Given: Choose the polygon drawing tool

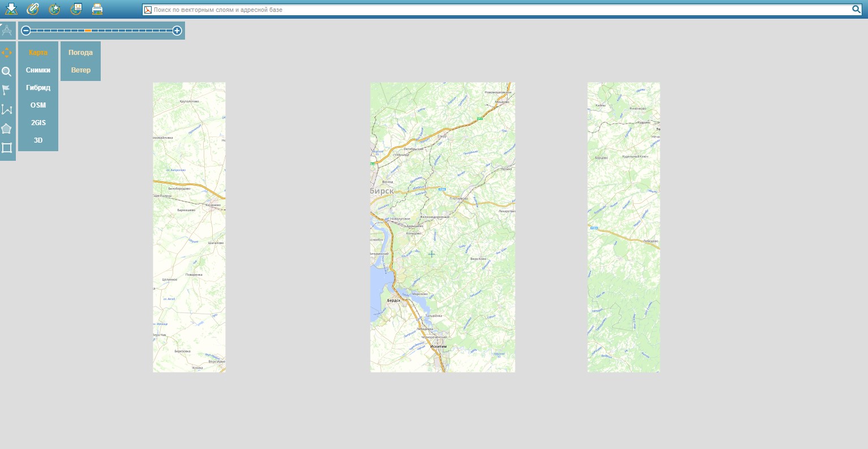Looking at the screenshot, I should pyautogui.click(x=7, y=129).
